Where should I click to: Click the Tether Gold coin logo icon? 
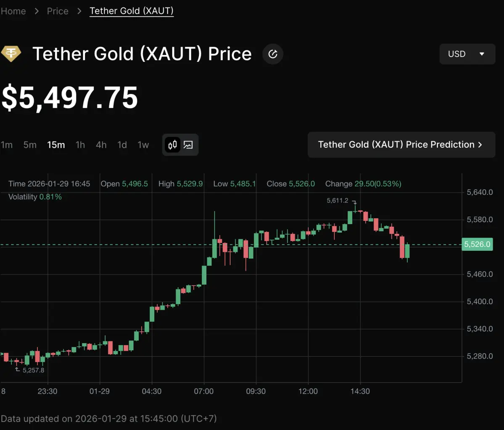[11, 54]
